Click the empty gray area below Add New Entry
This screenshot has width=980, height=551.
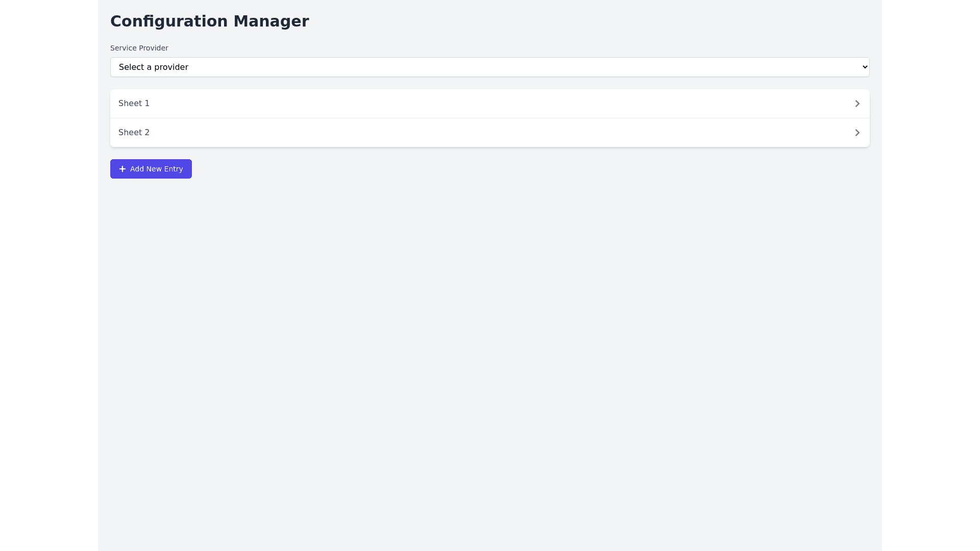(489, 332)
